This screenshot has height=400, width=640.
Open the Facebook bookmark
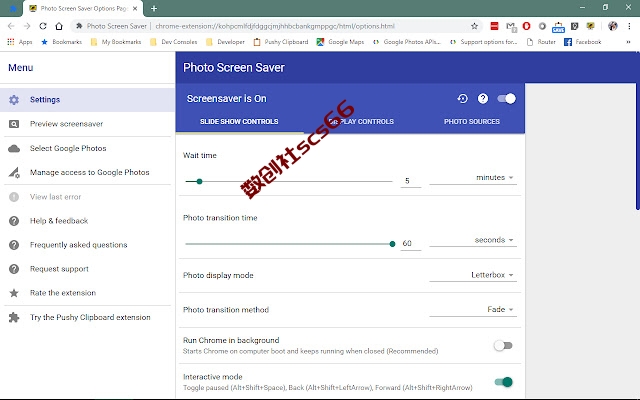pyautogui.click(x=582, y=42)
